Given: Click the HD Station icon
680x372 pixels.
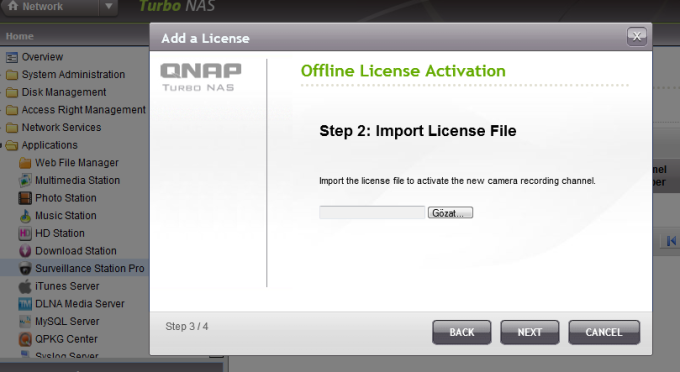Looking at the screenshot, I should (25, 233).
